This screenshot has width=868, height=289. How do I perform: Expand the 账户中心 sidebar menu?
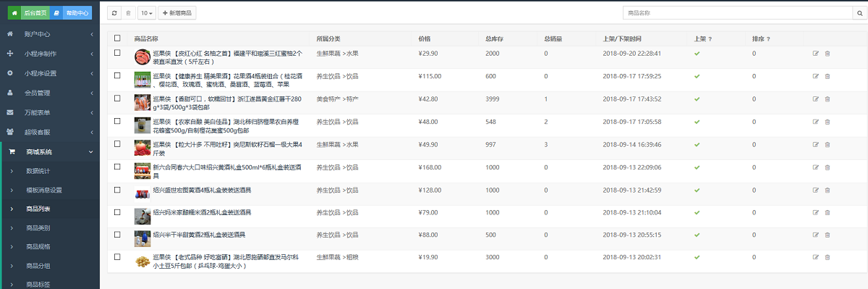(50, 34)
